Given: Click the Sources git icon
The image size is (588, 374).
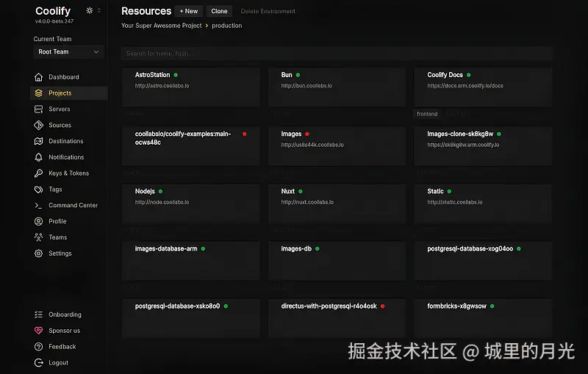Looking at the screenshot, I should pyautogui.click(x=39, y=125).
